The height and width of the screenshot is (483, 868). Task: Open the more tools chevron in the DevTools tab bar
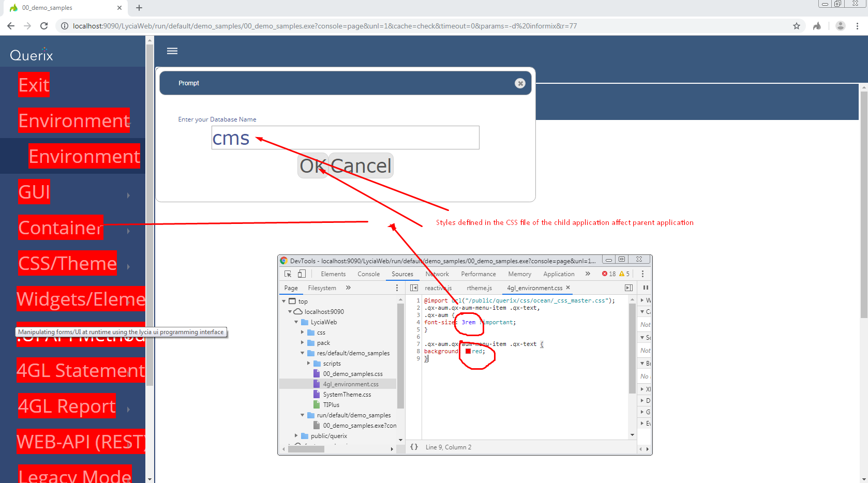pyautogui.click(x=587, y=274)
